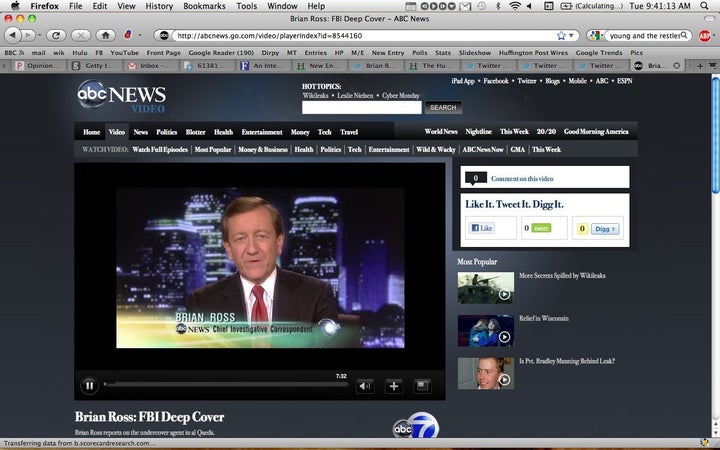Click the browser stop button

81,35
